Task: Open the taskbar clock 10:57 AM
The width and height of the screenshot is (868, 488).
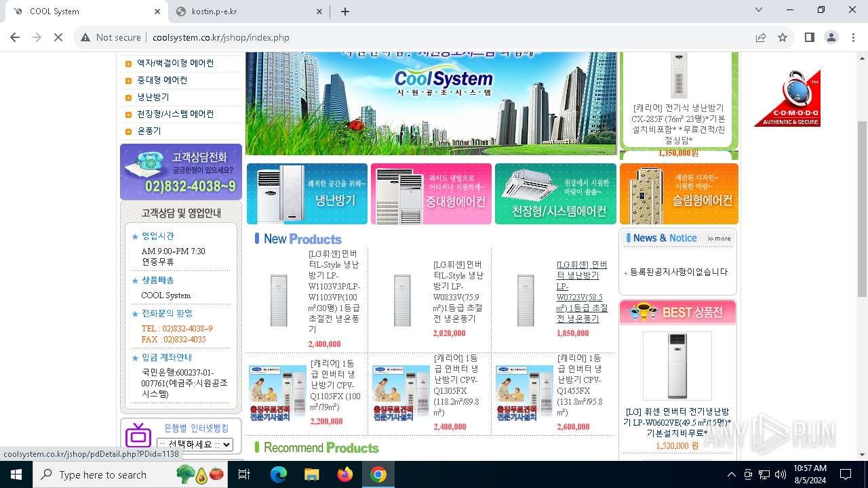Action: 810,474
